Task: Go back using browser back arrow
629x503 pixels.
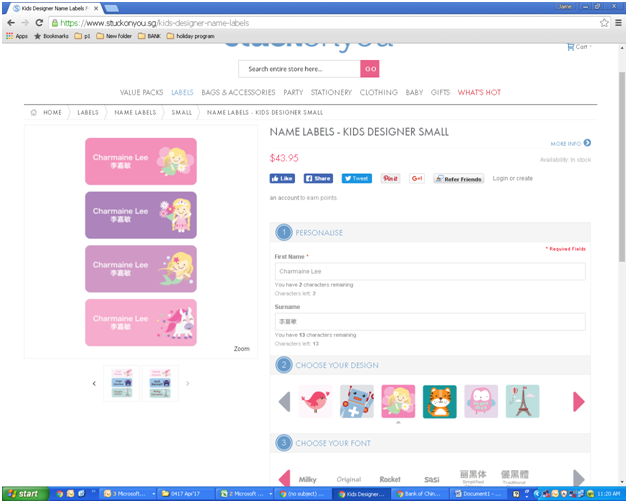Action: [x=11, y=23]
